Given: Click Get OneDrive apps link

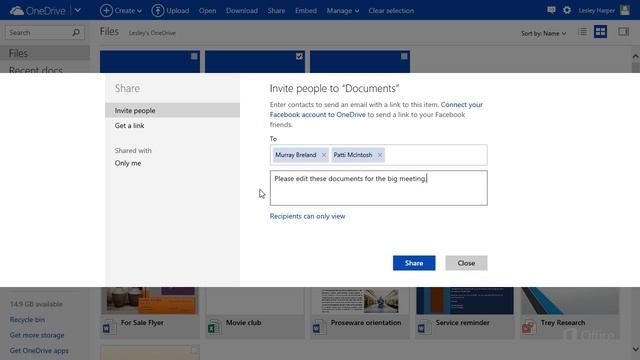Looking at the screenshot, I should coord(39,351).
